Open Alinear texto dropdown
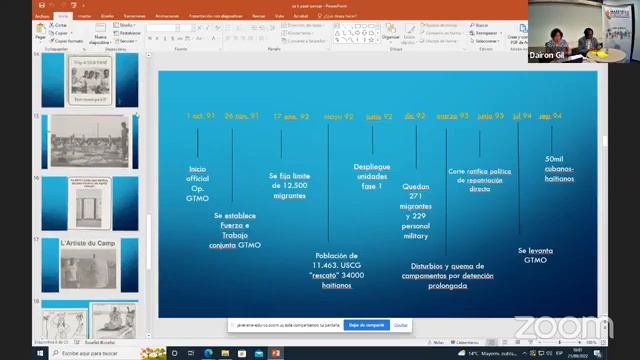Viewport: 640px width, 360px height. point(298,33)
